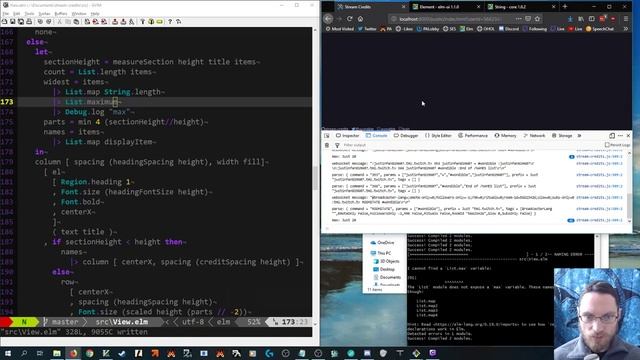Viewport: 640px width, 360px height.
Task: Click gVim run make toolbar icon
Action: tap(142, 21)
